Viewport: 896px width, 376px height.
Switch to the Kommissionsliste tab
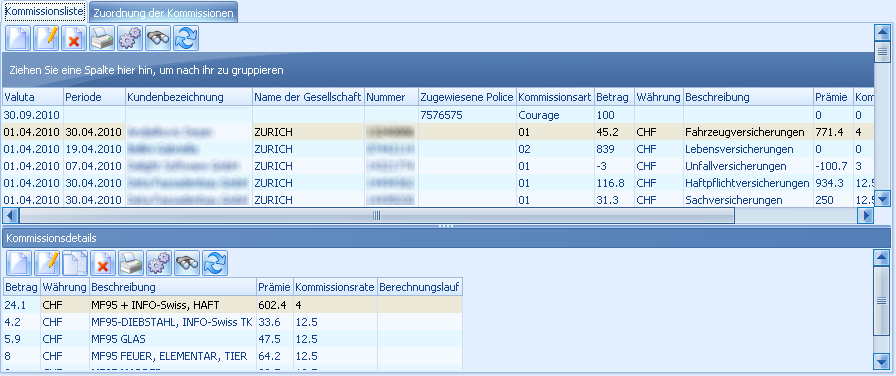(45, 11)
